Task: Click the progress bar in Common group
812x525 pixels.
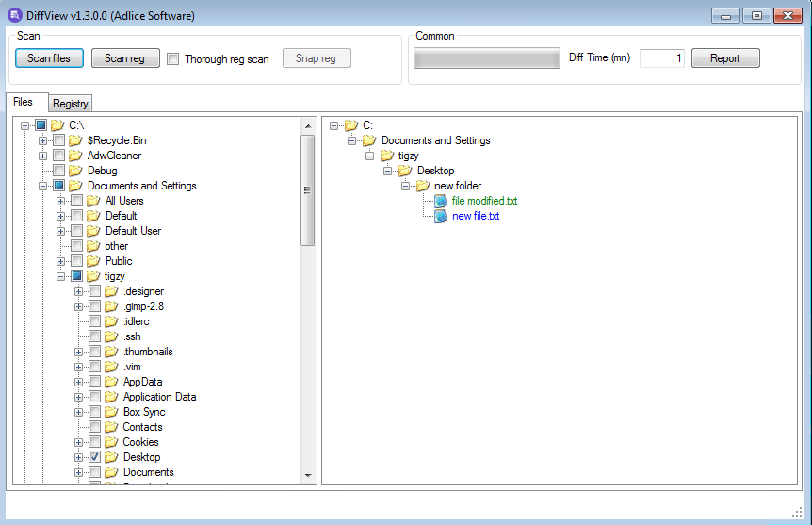Action: (487, 58)
